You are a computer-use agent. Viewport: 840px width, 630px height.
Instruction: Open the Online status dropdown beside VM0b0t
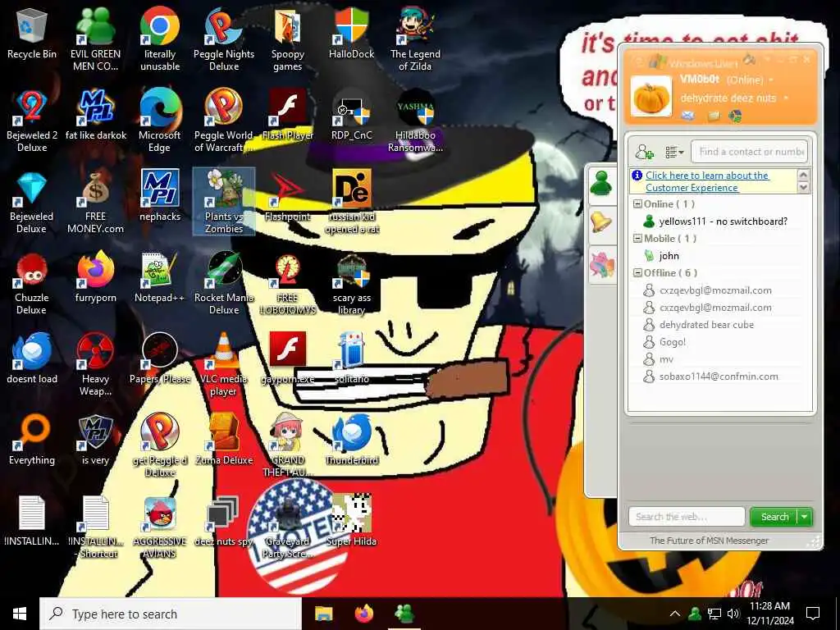[771, 80]
